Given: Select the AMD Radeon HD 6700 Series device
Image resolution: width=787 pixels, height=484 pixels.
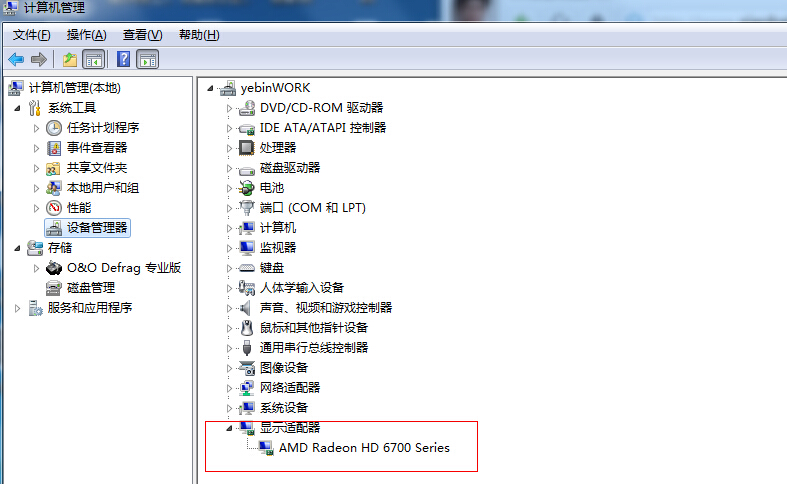Looking at the screenshot, I should point(364,448).
